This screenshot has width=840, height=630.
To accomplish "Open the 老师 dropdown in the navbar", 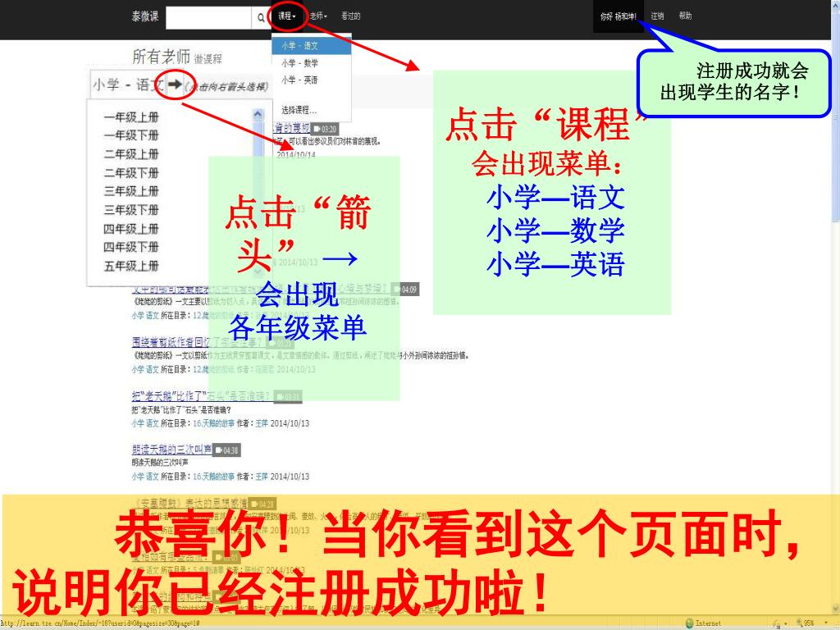I will point(318,16).
